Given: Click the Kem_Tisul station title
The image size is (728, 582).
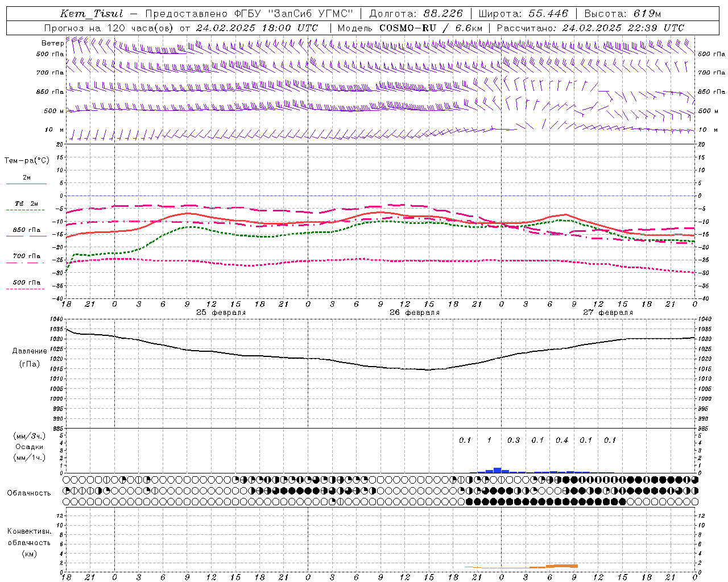Looking at the screenshot, I should (x=91, y=14).
